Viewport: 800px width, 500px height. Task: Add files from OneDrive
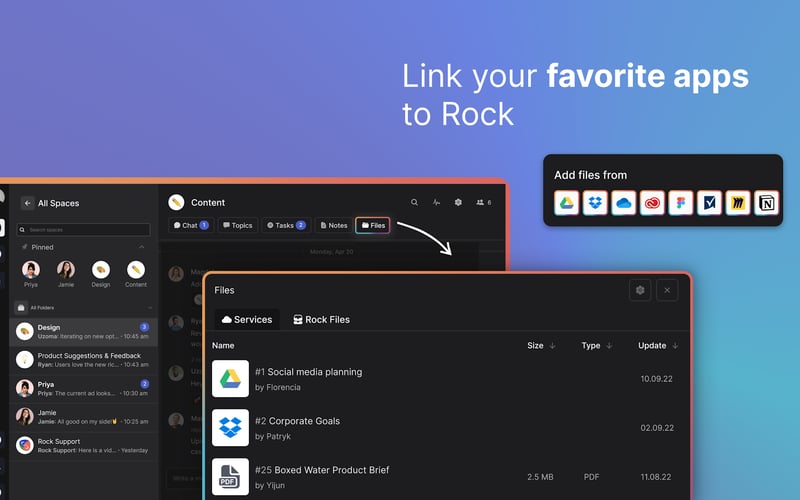pyautogui.click(x=623, y=203)
